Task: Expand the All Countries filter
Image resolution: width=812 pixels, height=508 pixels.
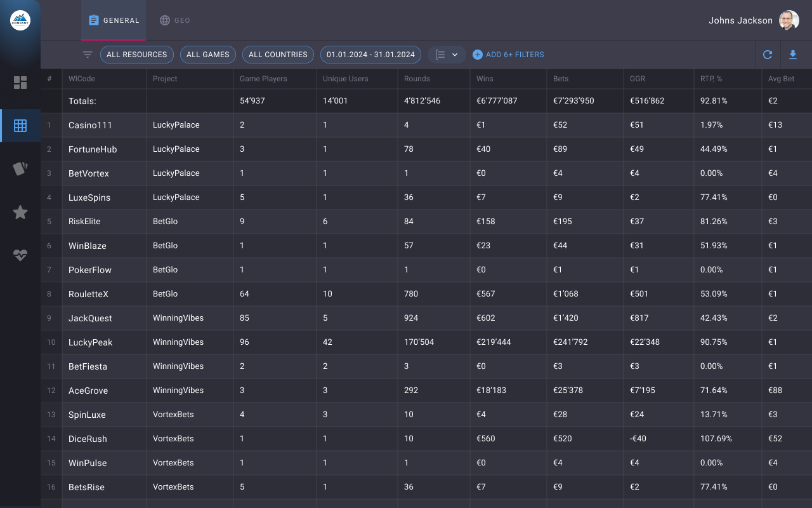Action: [x=278, y=55]
